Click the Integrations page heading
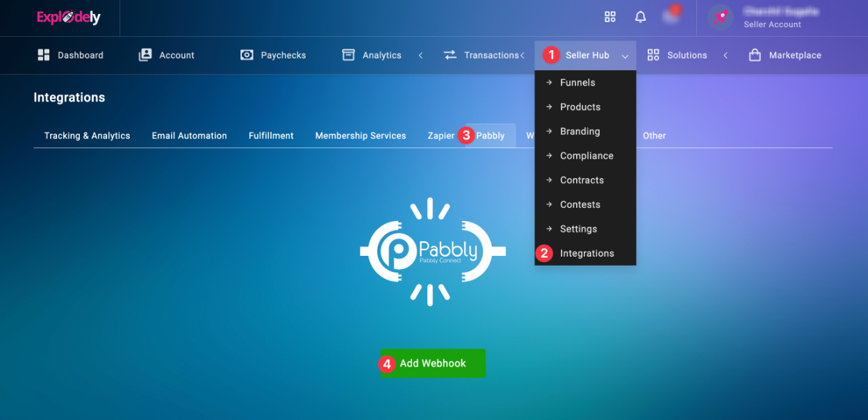The image size is (868, 420). (69, 97)
